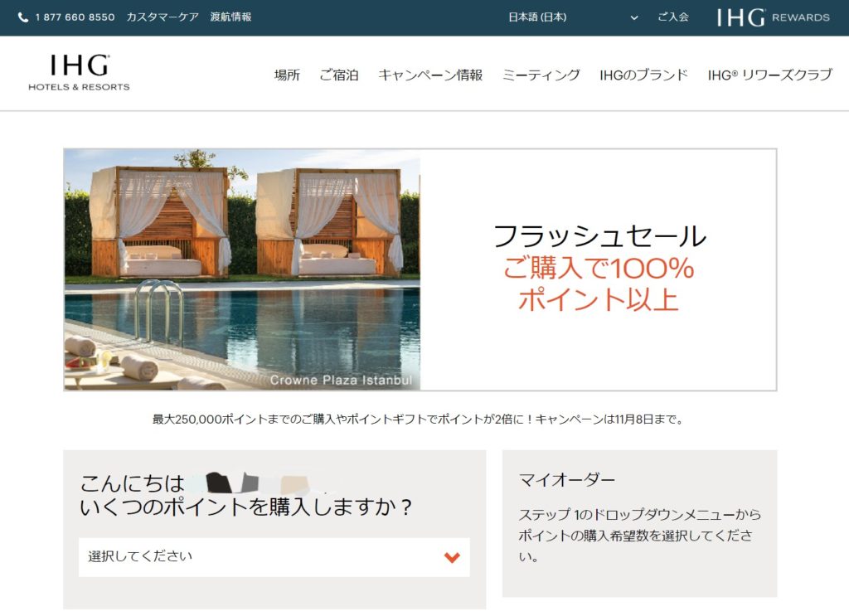Viewport: 849px width, 616px height.
Task: Open the 場所 navigation menu
Action: (x=287, y=75)
